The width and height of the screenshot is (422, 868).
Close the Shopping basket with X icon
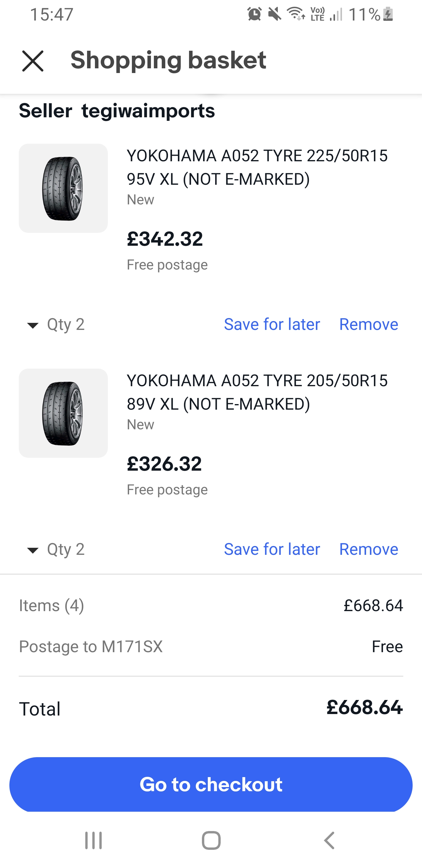33,61
